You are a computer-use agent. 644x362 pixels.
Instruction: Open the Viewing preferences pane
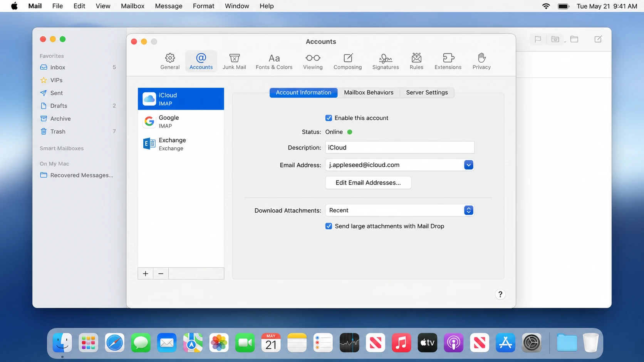click(313, 62)
